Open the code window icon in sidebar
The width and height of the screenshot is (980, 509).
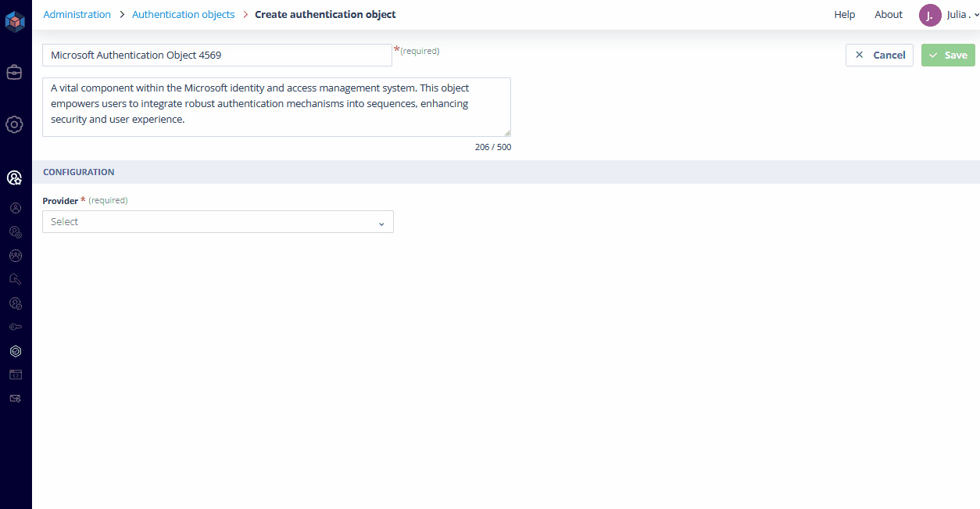tap(16, 375)
